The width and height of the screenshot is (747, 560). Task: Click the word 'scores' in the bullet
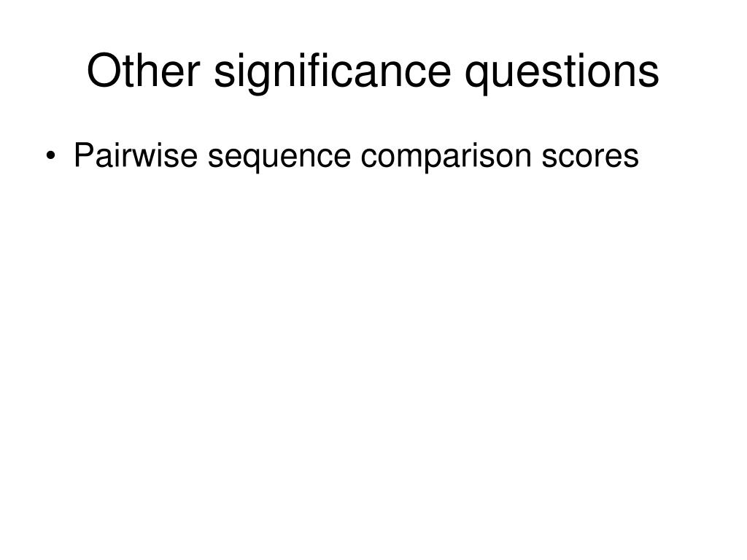pyautogui.click(x=589, y=157)
